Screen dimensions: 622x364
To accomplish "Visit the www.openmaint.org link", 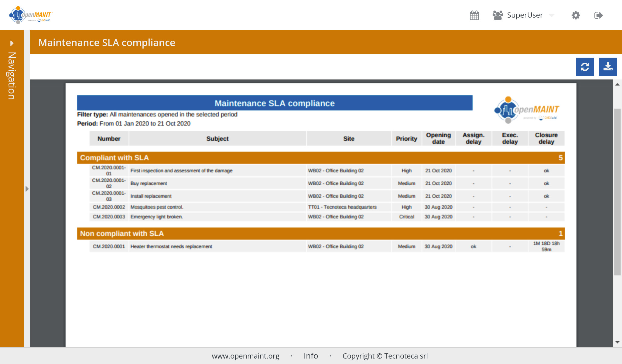I will tap(245, 356).
